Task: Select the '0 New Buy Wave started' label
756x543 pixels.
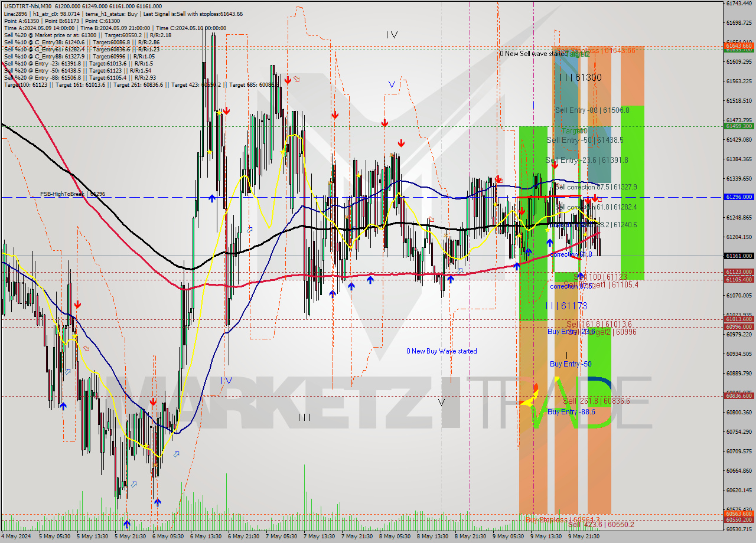Action: (442, 351)
